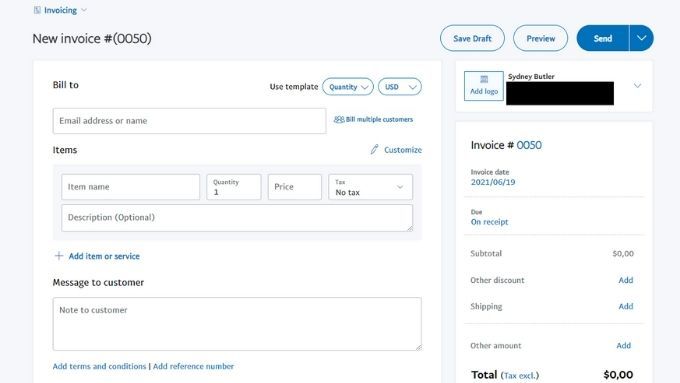680x383 pixels.
Task: Click the Email address or name field
Action: [x=189, y=121]
